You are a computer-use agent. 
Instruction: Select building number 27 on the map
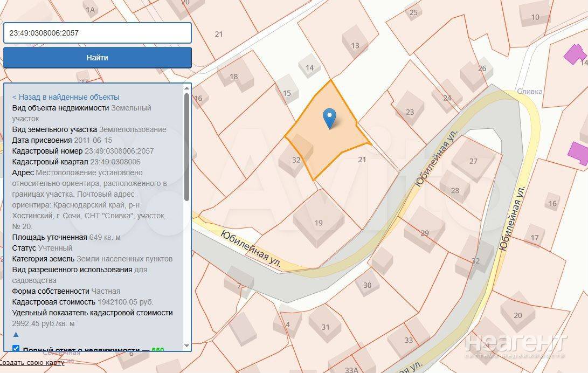[473, 161]
